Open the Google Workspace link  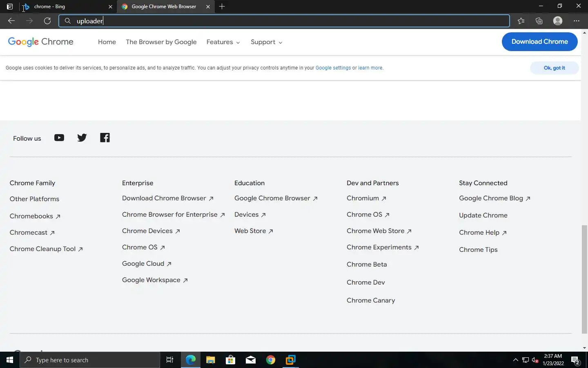click(x=155, y=280)
